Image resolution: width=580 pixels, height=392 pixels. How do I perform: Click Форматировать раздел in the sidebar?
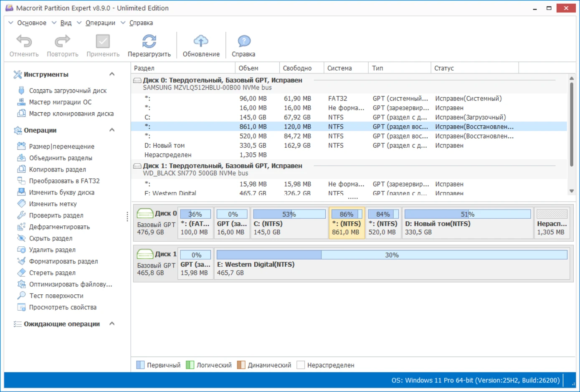[x=63, y=262]
